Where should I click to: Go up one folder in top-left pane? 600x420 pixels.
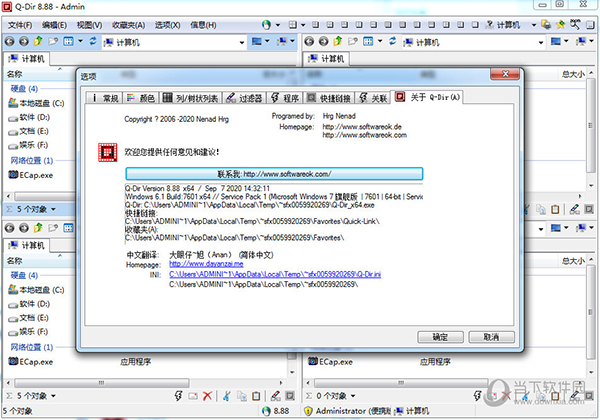(38, 41)
